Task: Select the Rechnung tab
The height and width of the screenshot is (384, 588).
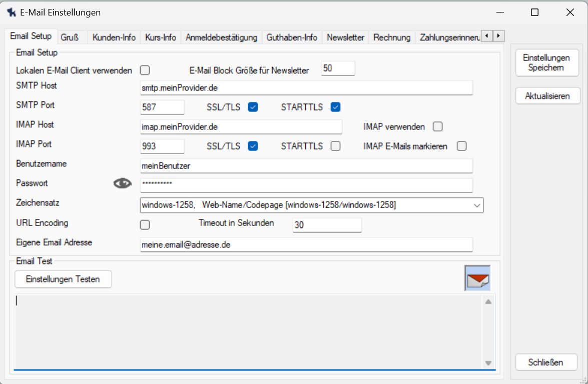Action: coord(392,37)
